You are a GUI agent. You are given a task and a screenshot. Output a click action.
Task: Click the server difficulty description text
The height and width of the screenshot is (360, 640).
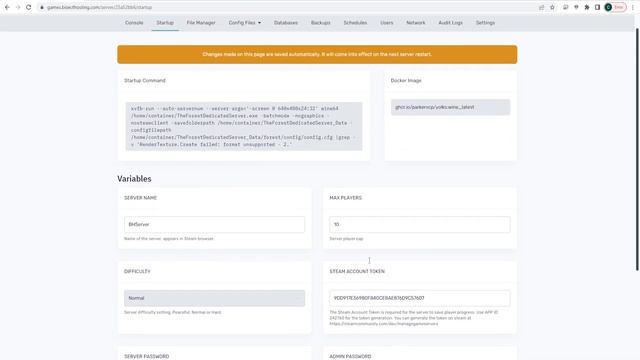click(173, 312)
